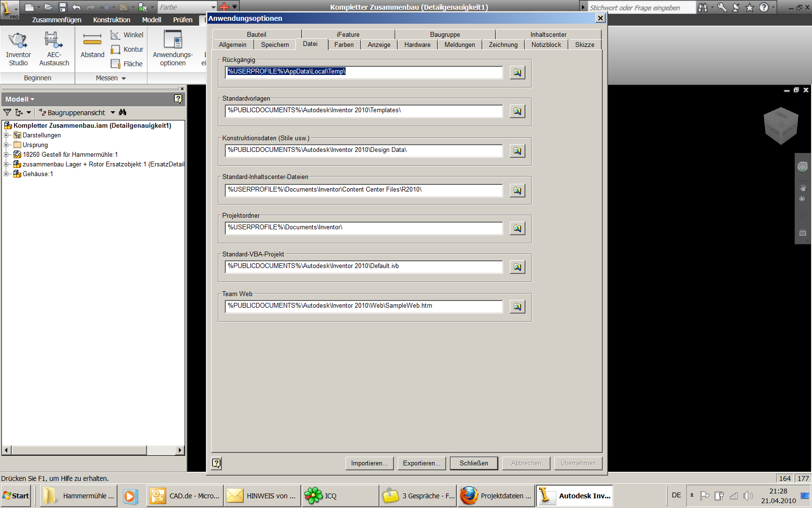The width and height of the screenshot is (812, 508).
Task: Expand the Ursprung tree node
Action: [6, 145]
